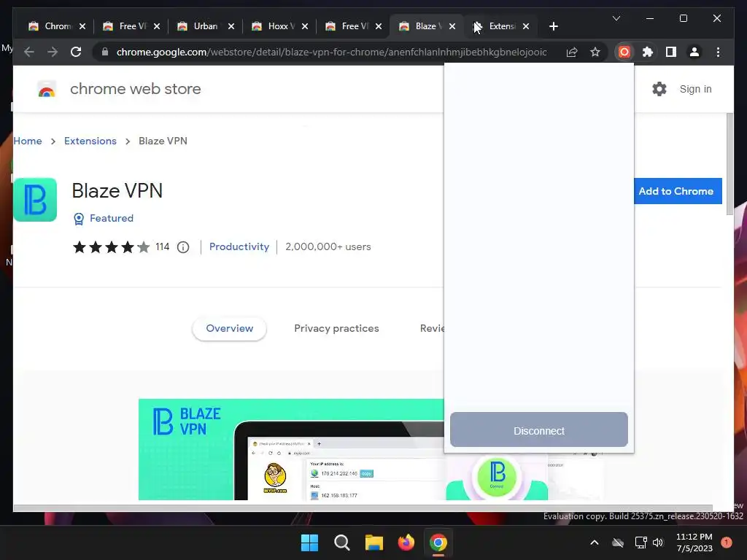This screenshot has height=560, width=747.
Task: Click the page vertical scrollbar
Action: coord(729,164)
